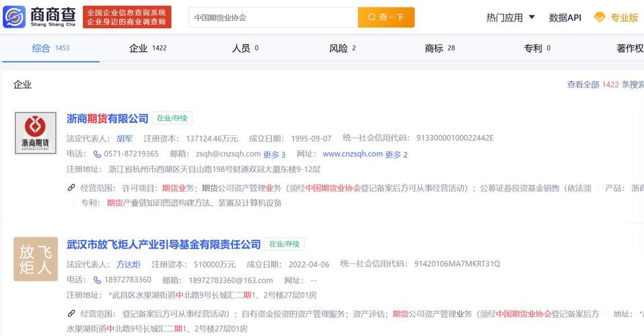Open the 浙商期货有限公司 company link
The width and height of the screenshot is (644, 336).
tap(108, 118)
